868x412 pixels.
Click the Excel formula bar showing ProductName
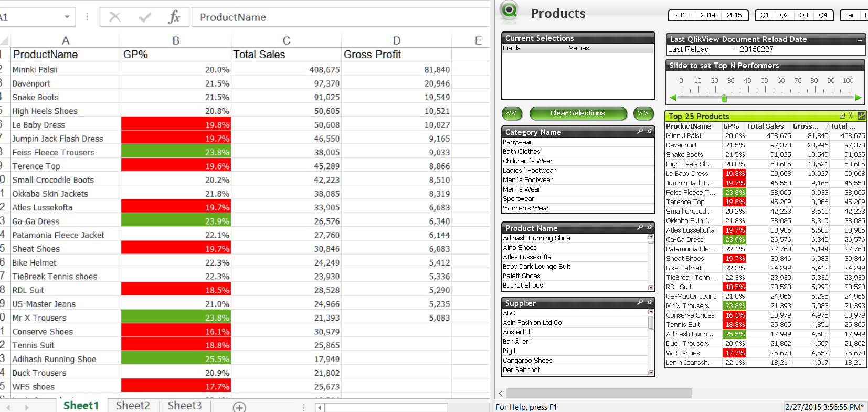(x=341, y=17)
